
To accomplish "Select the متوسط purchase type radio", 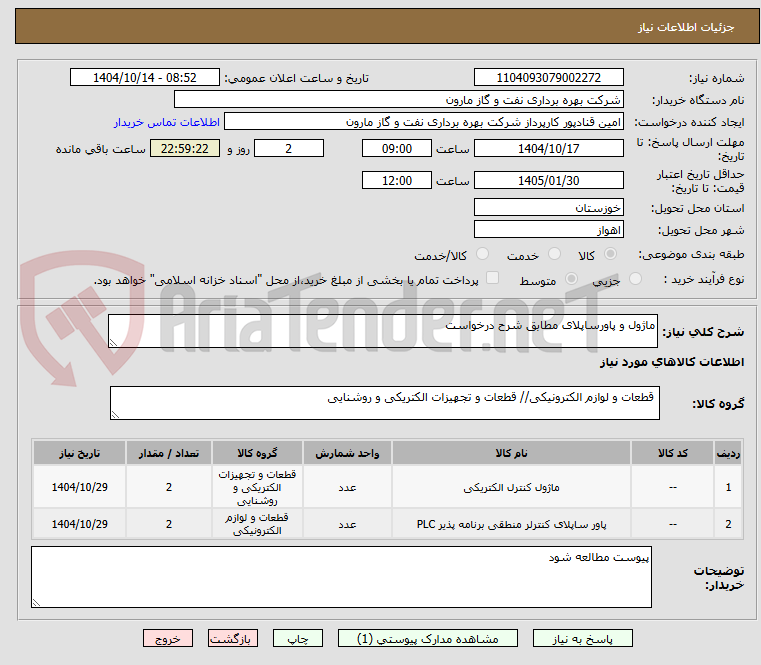I will (x=571, y=279).
